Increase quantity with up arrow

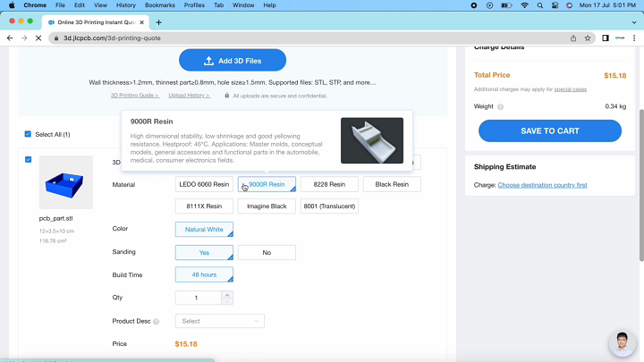pos(227,294)
